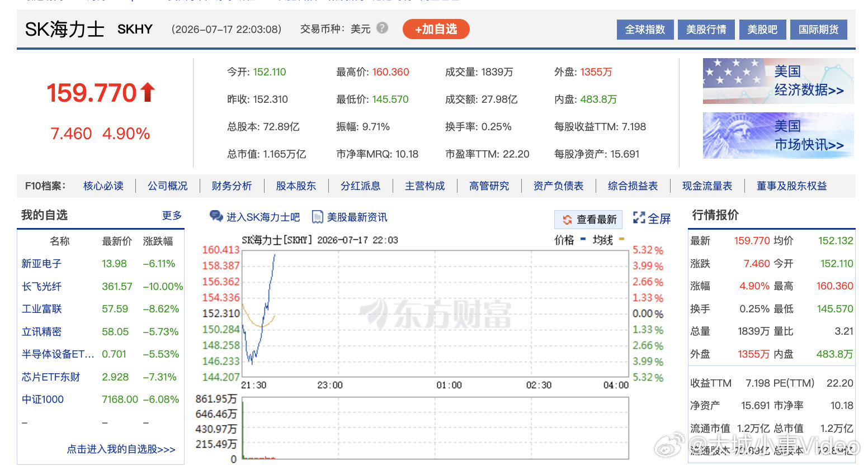Open 中证1000 in watchlist

[43, 400]
